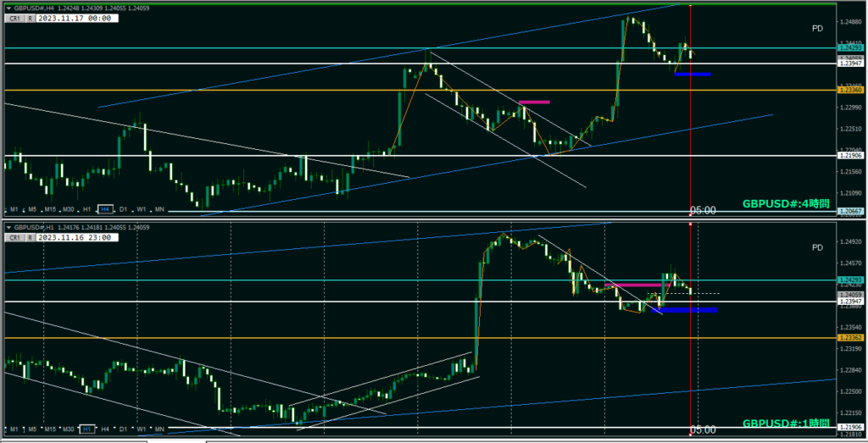Click 1.21906 price tag on upper chart
This screenshot has width=868, height=443.
point(849,156)
